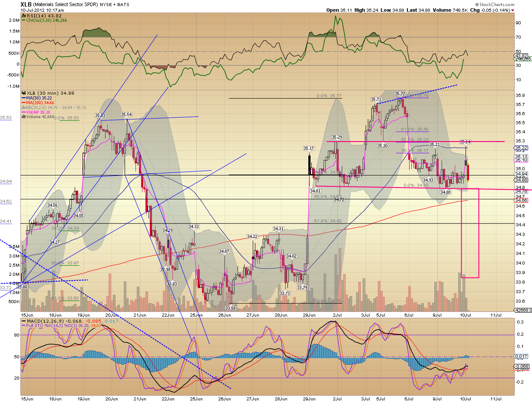The height and width of the screenshot is (403, 532).
Task: Click the 34.84 label on the left margin
Action: 5,182
